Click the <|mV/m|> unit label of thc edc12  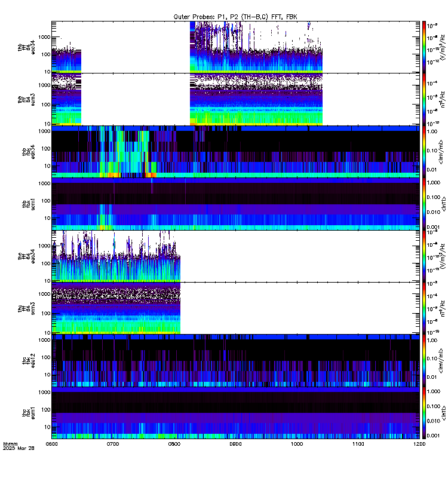(x=441, y=361)
